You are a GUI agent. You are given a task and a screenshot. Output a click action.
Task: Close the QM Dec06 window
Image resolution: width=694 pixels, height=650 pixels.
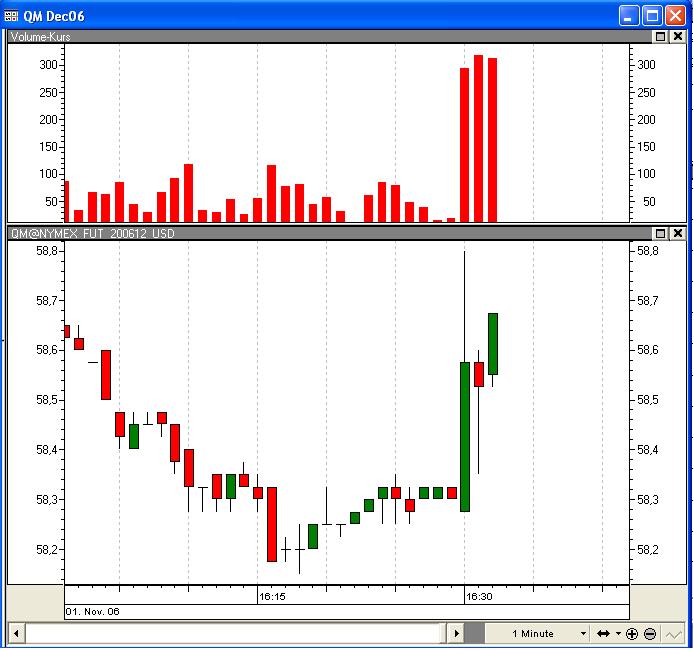pos(676,16)
